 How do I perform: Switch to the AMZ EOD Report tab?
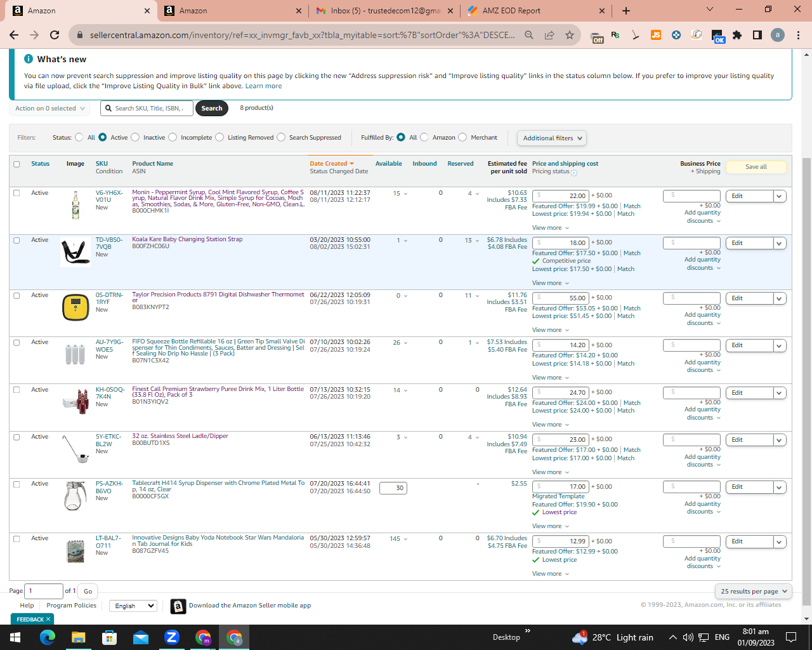(x=537, y=11)
